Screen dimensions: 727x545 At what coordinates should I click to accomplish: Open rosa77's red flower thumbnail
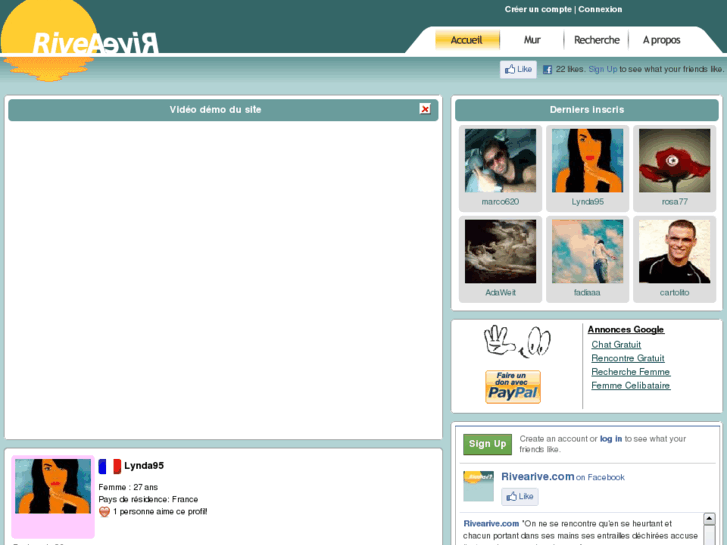(x=675, y=160)
